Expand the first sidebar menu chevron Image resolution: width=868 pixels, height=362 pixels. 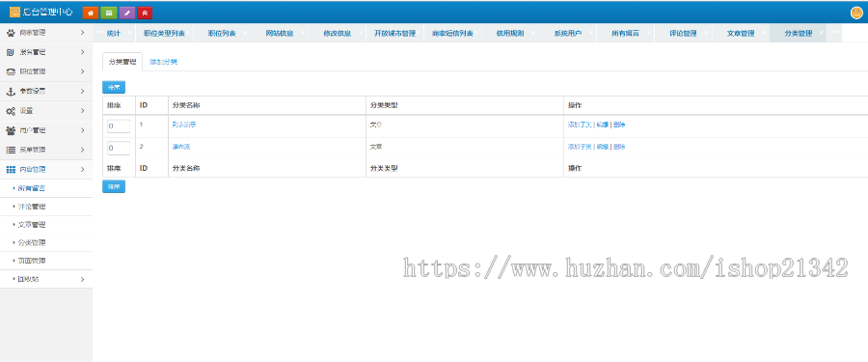coord(82,33)
